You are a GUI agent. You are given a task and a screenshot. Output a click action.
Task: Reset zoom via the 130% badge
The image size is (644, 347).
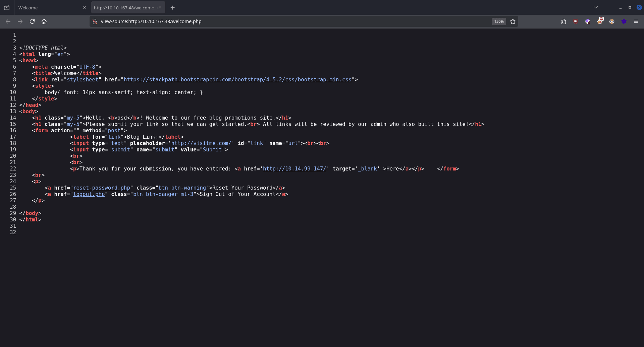pyautogui.click(x=499, y=21)
